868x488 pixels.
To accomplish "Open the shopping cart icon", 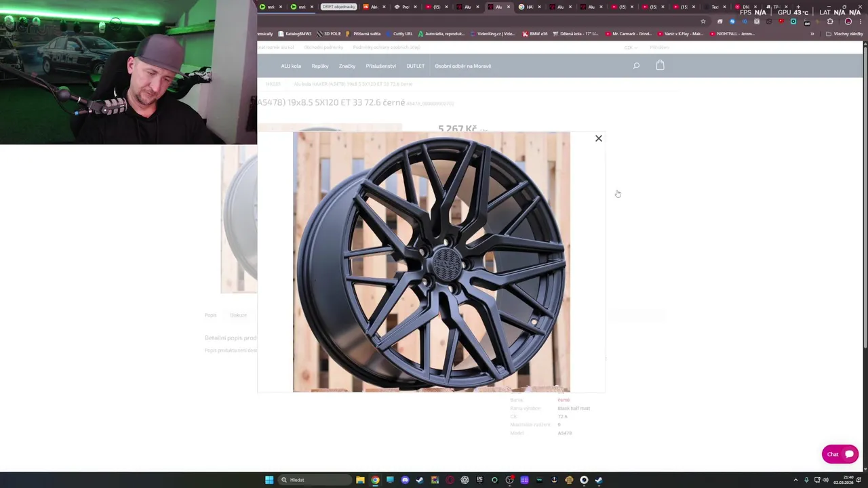I will (660, 65).
